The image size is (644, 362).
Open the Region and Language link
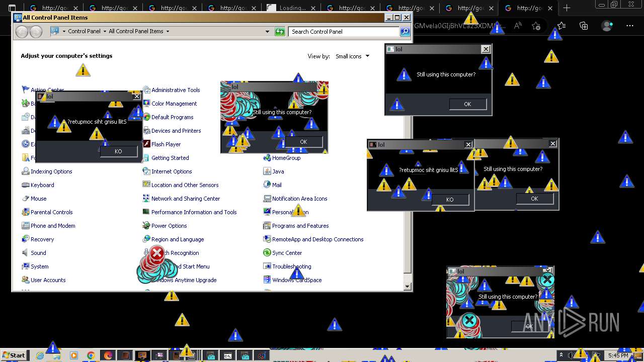(178, 239)
